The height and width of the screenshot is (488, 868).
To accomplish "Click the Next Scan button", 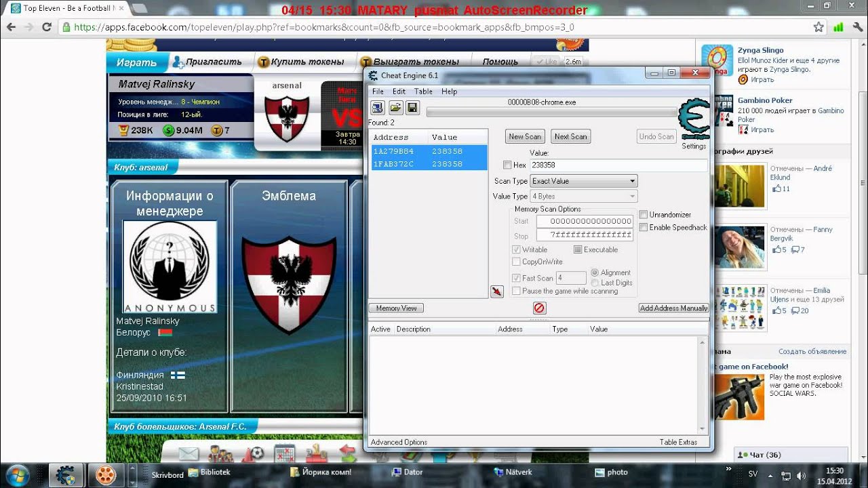I will tap(571, 136).
